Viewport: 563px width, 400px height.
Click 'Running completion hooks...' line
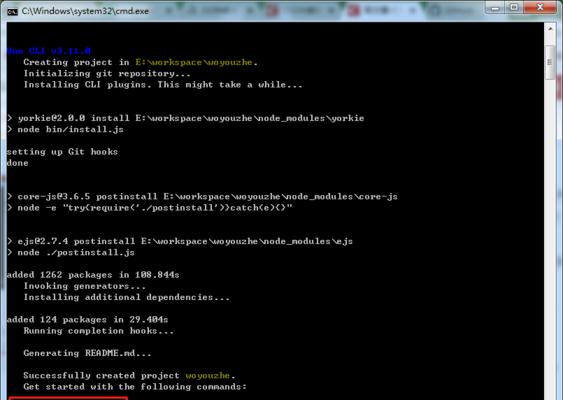(99, 331)
